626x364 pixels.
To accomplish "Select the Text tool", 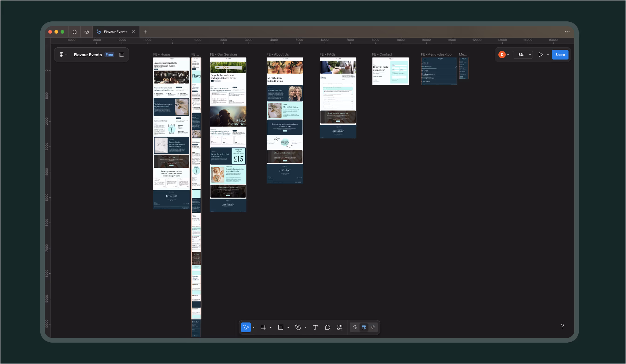I will (315, 327).
